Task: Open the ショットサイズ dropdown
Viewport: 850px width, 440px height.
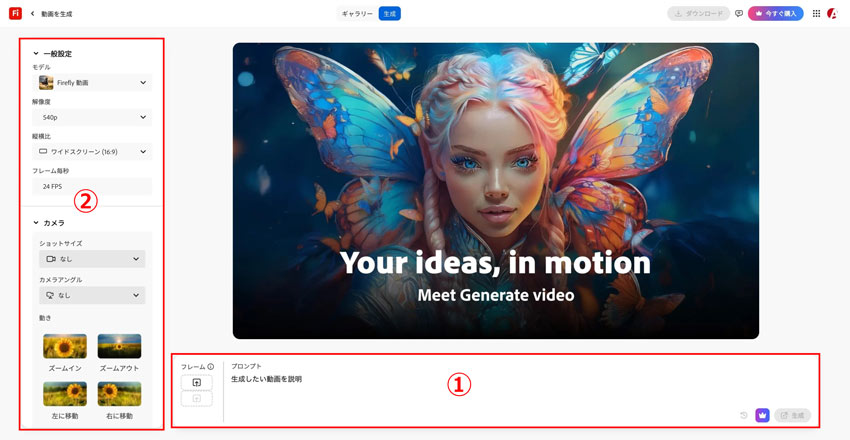Action: point(92,259)
